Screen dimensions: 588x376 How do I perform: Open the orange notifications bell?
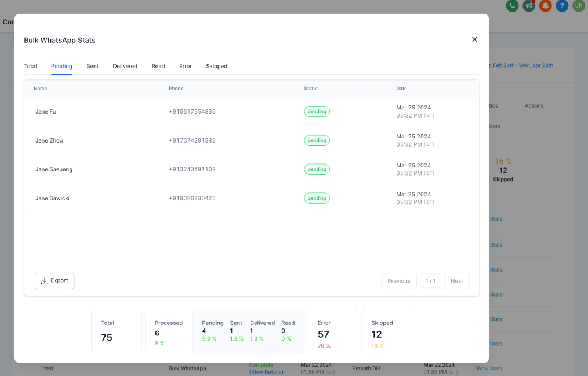546,6
